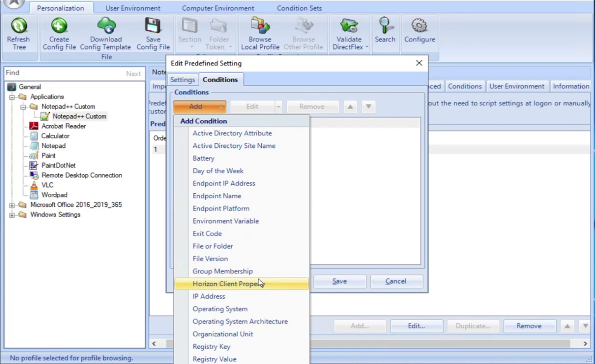Open Browse Local Profile

click(259, 25)
